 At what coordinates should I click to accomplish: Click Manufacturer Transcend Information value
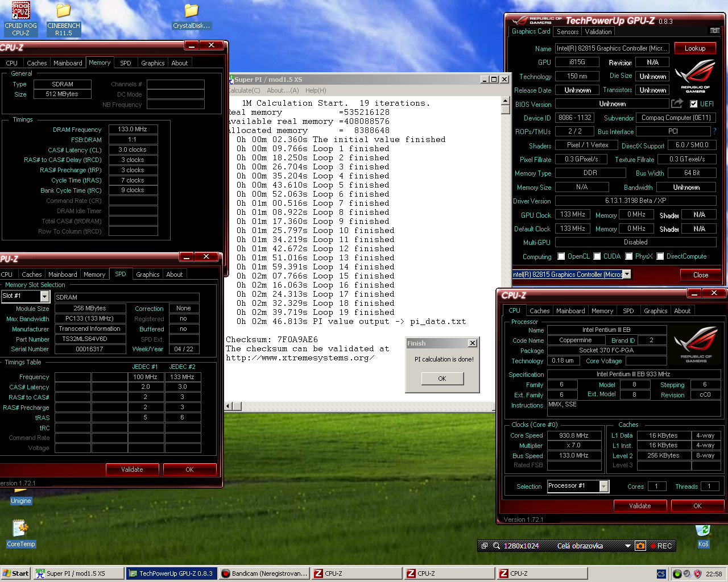coord(90,329)
